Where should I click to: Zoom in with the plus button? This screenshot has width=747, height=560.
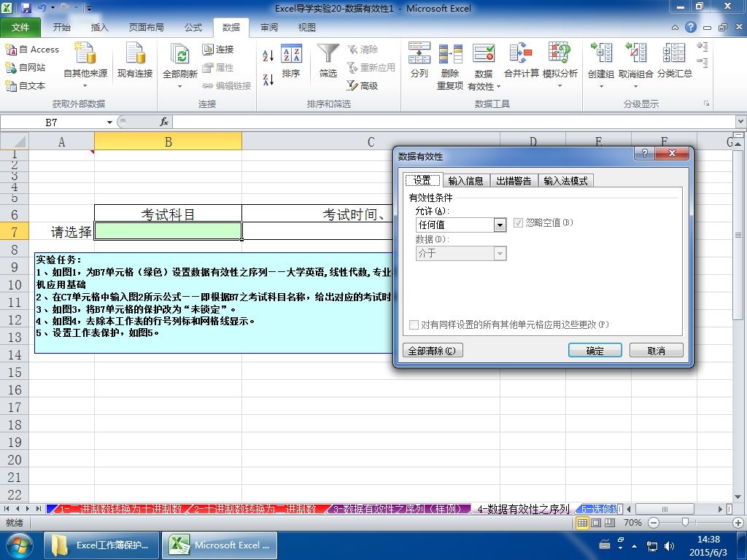[738, 522]
